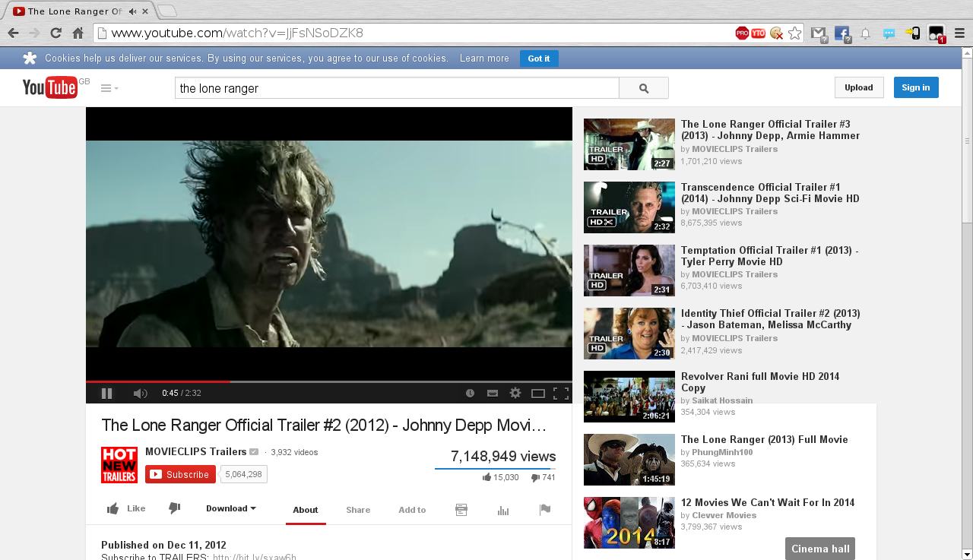Open Identity Thief Official Trailer #2 title
The height and width of the screenshot is (560, 973).
[x=771, y=319]
